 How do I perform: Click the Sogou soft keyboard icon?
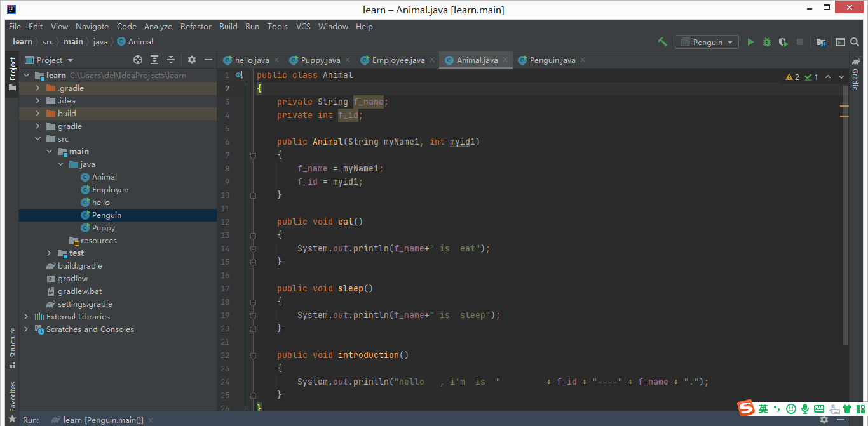pos(819,409)
